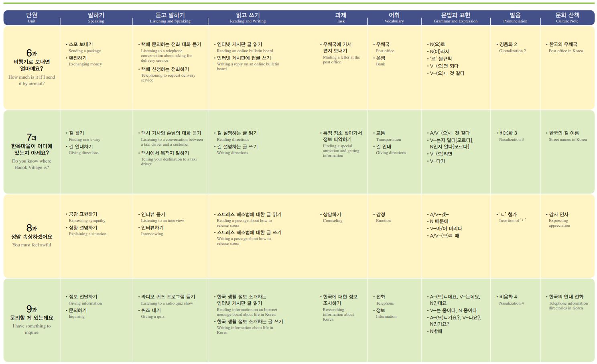Click the Unit (단원) column header
This screenshot has height=364, width=597.
click(x=32, y=18)
